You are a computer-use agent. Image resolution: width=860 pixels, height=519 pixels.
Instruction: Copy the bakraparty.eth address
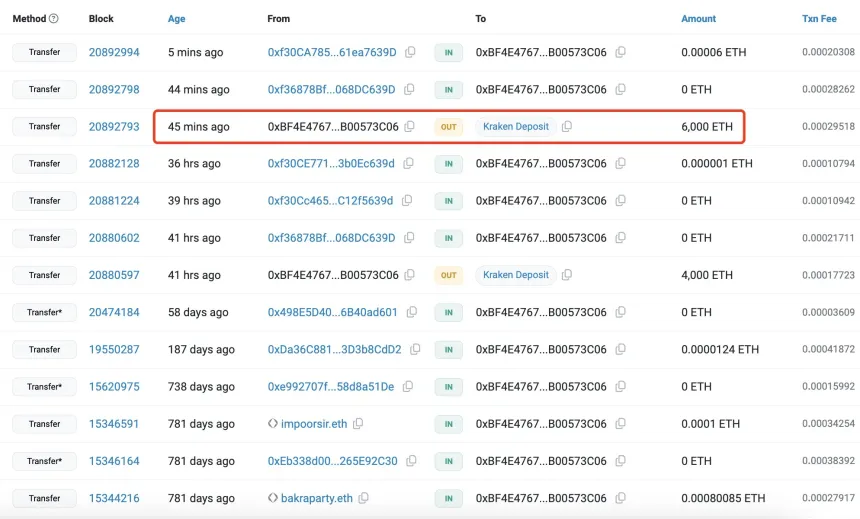[x=364, y=498]
